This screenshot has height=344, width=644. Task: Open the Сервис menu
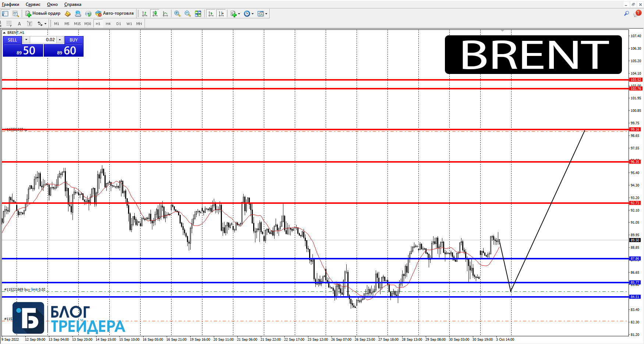click(x=33, y=4)
